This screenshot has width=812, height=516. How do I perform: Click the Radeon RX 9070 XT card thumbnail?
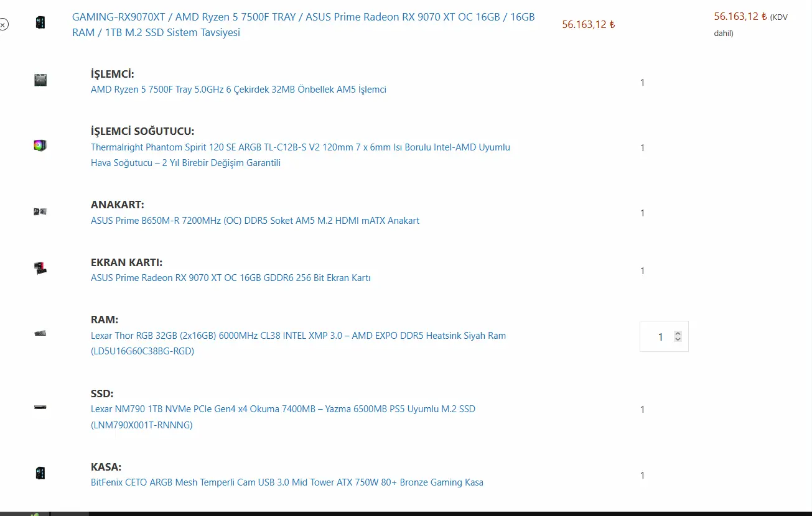coord(40,269)
